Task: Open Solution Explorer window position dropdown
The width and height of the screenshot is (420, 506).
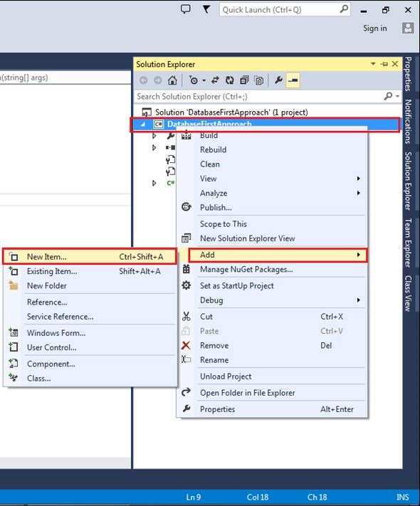Action: click(x=373, y=64)
